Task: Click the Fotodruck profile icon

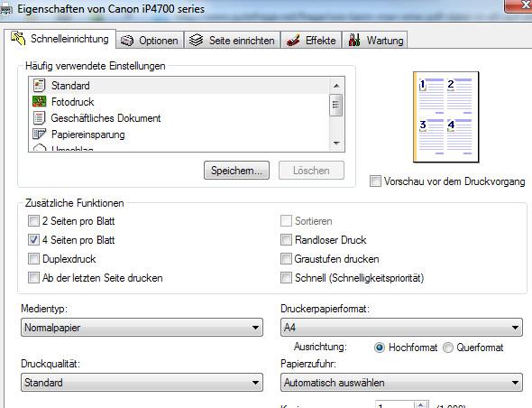Action: point(39,101)
